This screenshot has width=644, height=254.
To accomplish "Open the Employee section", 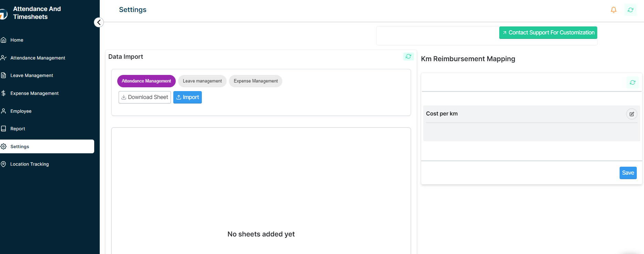I will pyautogui.click(x=21, y=111).
